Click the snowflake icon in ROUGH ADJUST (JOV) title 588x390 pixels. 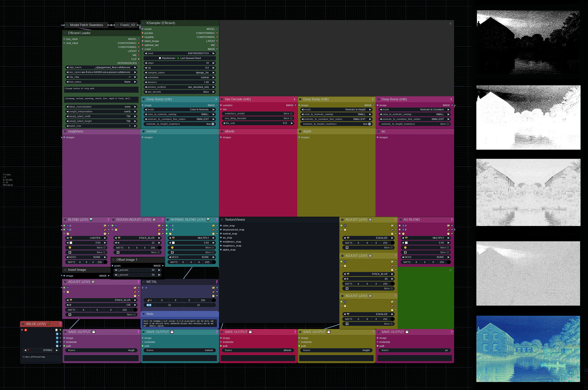(154, 220)
